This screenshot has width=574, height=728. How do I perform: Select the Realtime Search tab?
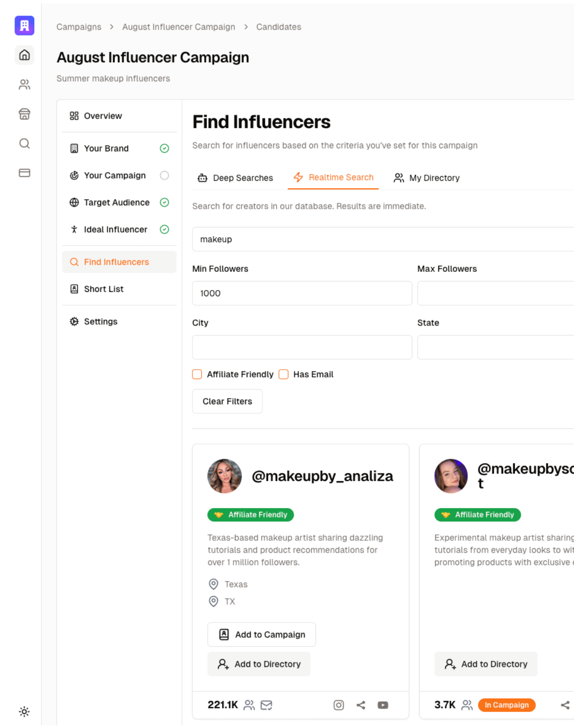pos(333,178)
